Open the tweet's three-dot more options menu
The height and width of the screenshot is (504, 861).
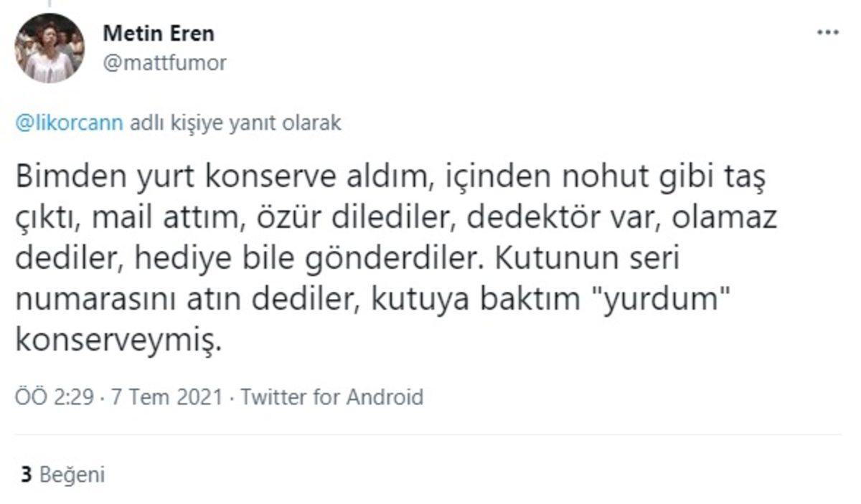828,33
